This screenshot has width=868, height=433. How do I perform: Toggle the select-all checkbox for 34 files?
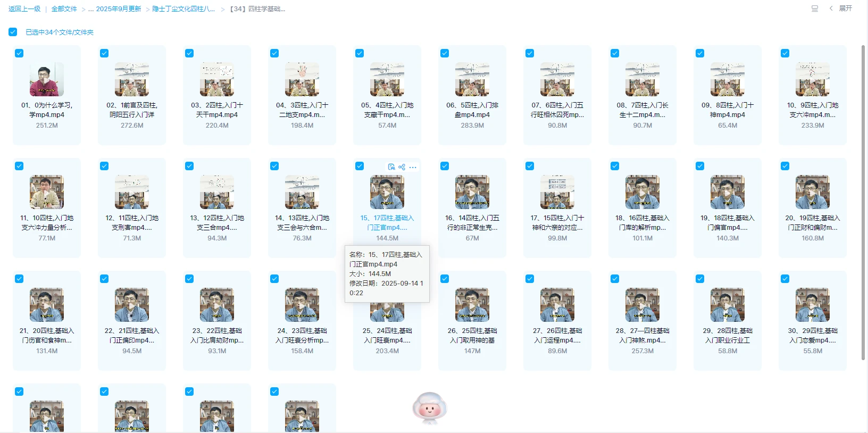tap(13, 32)
